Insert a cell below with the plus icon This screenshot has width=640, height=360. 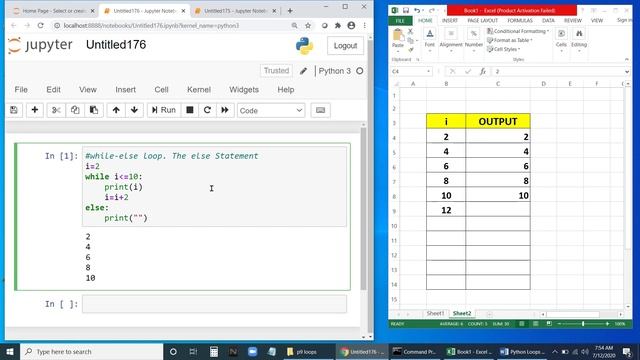(x=35, y=110)
